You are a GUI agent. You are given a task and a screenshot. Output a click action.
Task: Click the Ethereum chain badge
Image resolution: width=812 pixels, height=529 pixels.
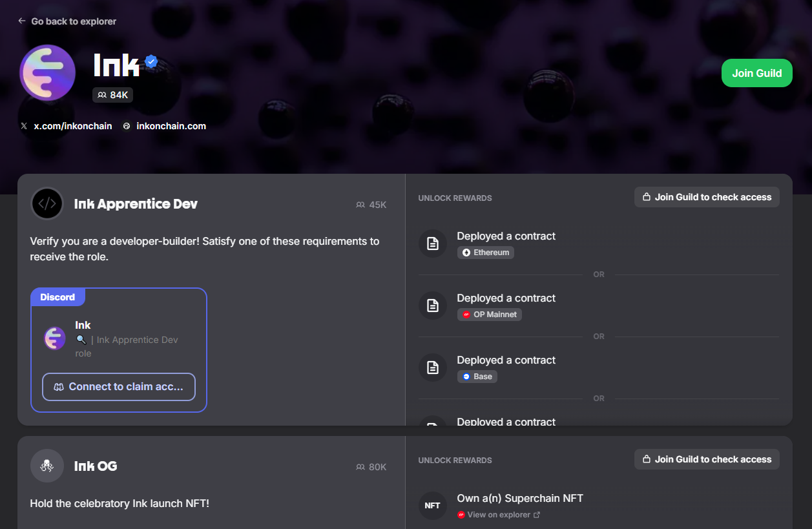(486, 253)
